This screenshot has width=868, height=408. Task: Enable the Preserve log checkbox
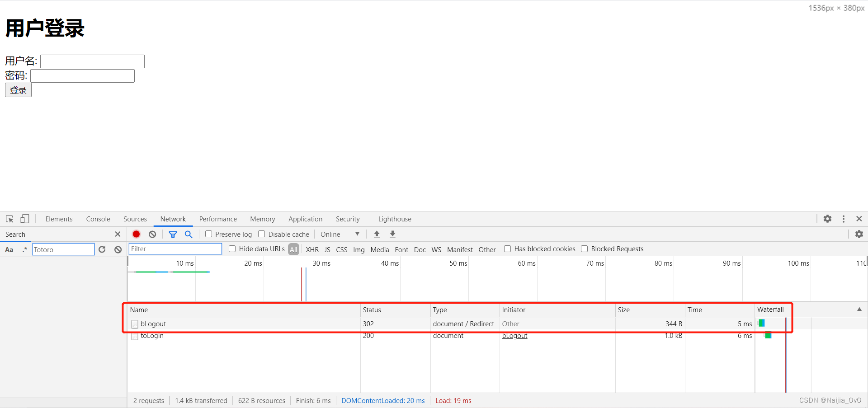pos(208,234)
